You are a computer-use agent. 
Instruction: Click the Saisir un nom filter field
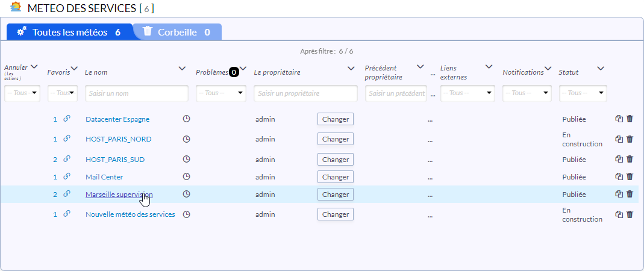137,93
